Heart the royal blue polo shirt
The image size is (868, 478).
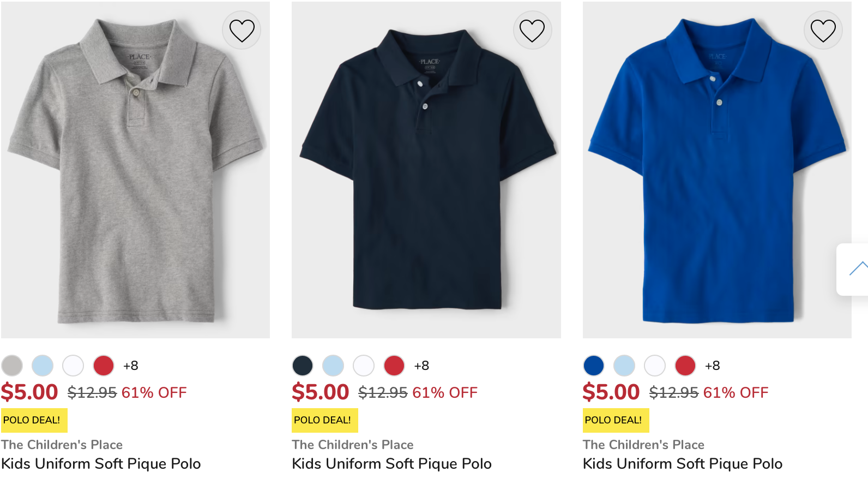click(x=823, y=31)
